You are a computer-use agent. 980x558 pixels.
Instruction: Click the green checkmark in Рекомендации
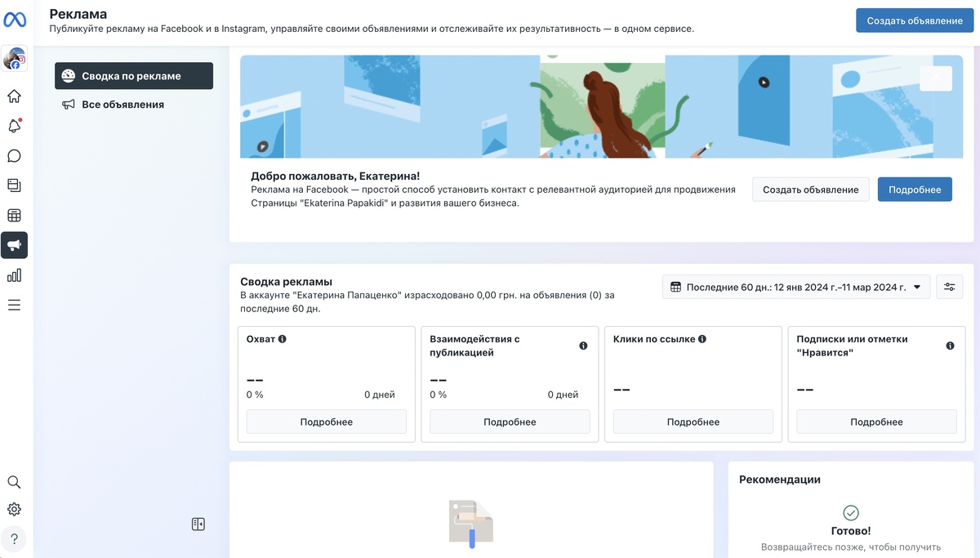(x=851, y=512)
